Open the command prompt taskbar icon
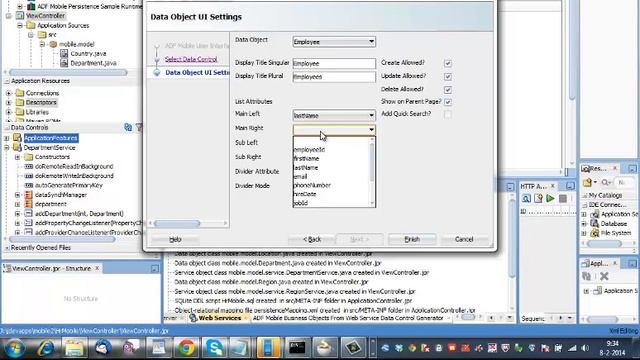 (x=297, y=348)
